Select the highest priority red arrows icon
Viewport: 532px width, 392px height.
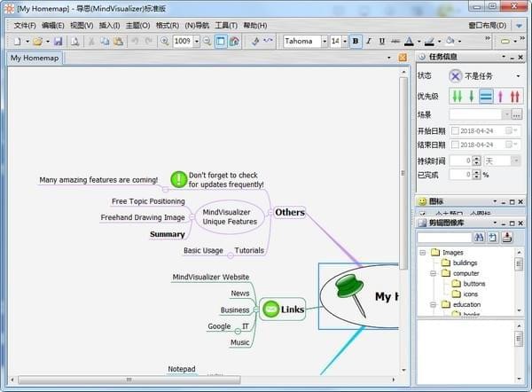click(x=514, y=96)
